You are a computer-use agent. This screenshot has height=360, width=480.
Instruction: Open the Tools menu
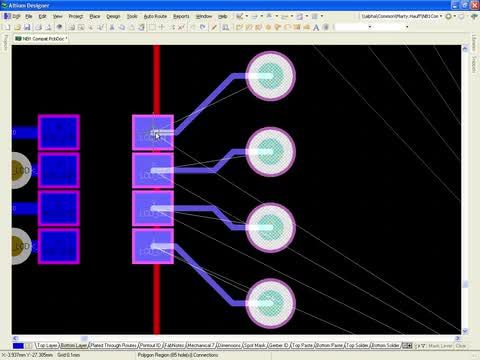132,16
